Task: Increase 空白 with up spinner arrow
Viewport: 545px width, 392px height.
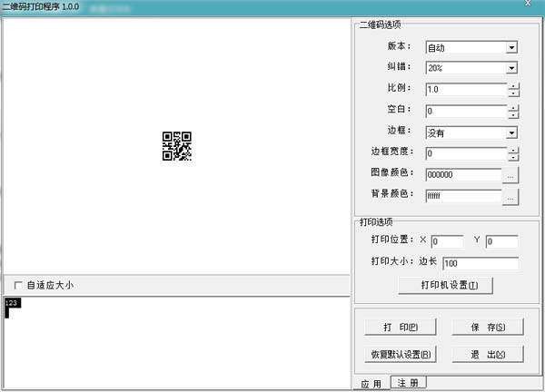Action: point(513,108)
